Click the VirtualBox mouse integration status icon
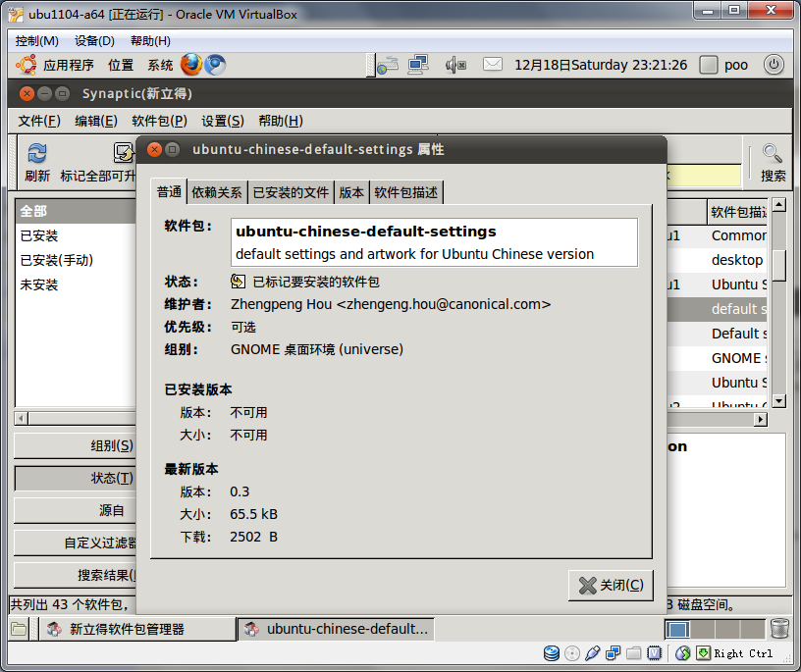The height and width of the screenshot is (672, 801). click(683, 653)
